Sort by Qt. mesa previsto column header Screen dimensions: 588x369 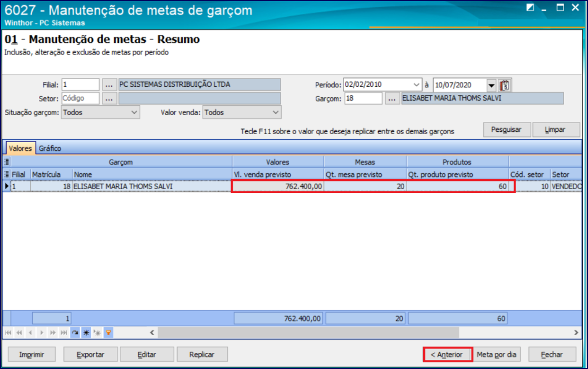(x=365, y=174)
